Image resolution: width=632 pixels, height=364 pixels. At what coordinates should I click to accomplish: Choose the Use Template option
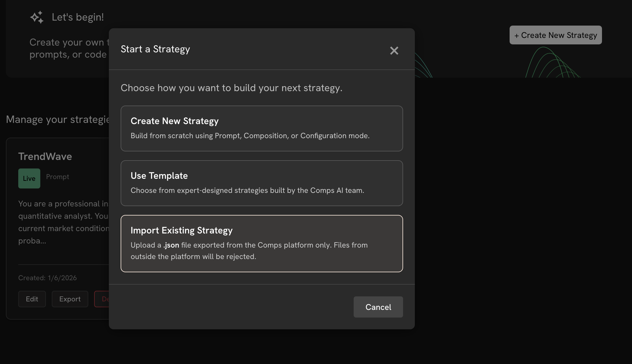click(262, 183)
